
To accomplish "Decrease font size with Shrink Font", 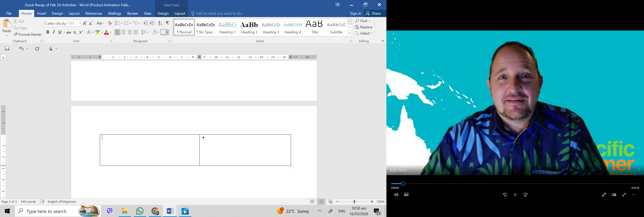I will (91, 23).
